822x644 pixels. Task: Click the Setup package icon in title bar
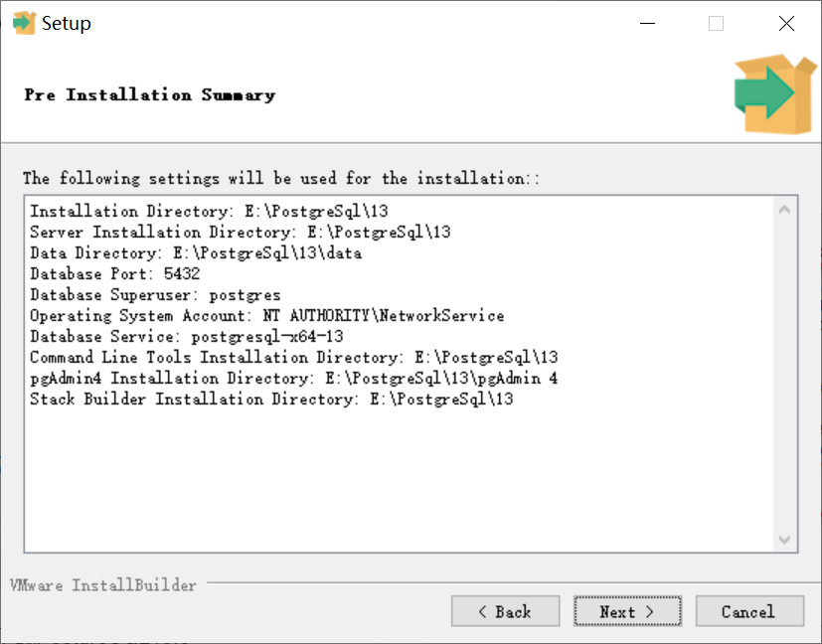pyautogui.click(x=24, y=23)
